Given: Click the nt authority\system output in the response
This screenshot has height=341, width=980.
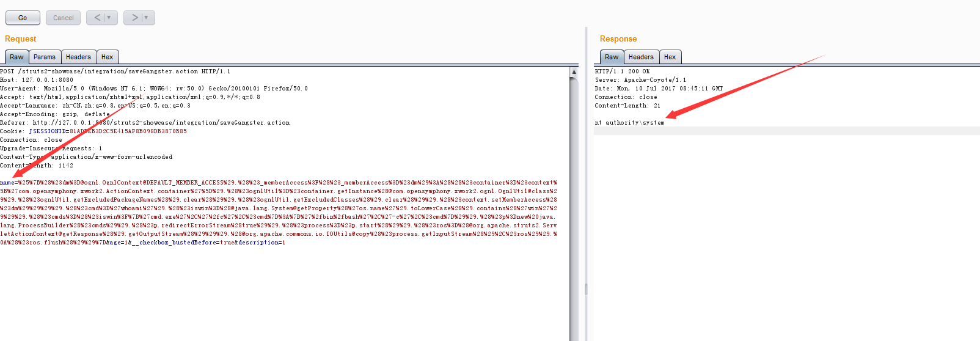Looking at the screenshot, I should [629, 123].
